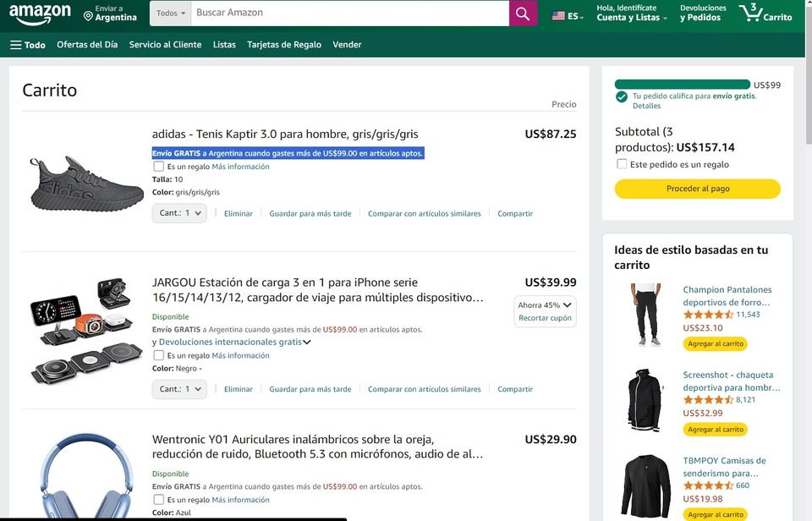Click the Amazon logo
Viewport: 812px width, 521px height.
40,14
